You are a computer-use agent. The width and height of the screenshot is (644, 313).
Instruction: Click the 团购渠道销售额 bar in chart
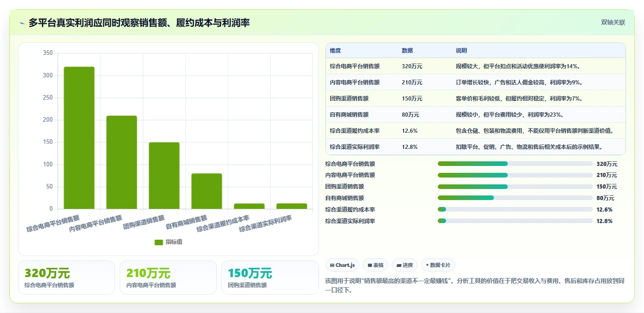click(x=164, y=176)
